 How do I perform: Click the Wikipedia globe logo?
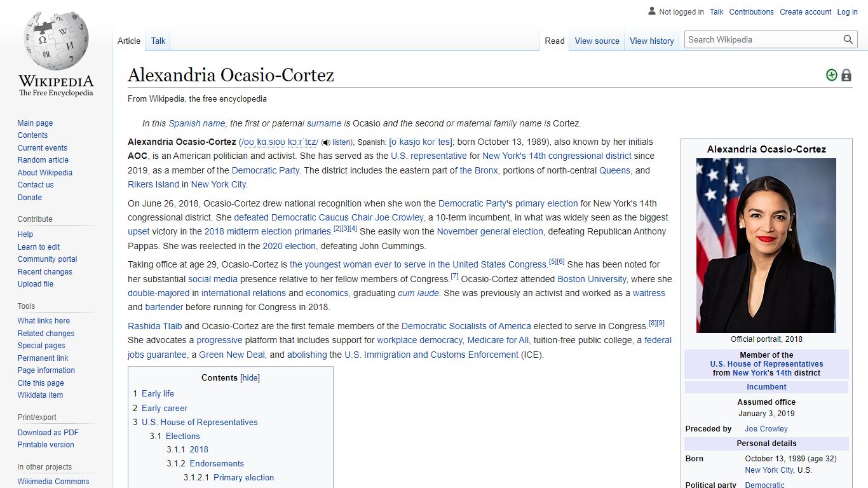56,41
